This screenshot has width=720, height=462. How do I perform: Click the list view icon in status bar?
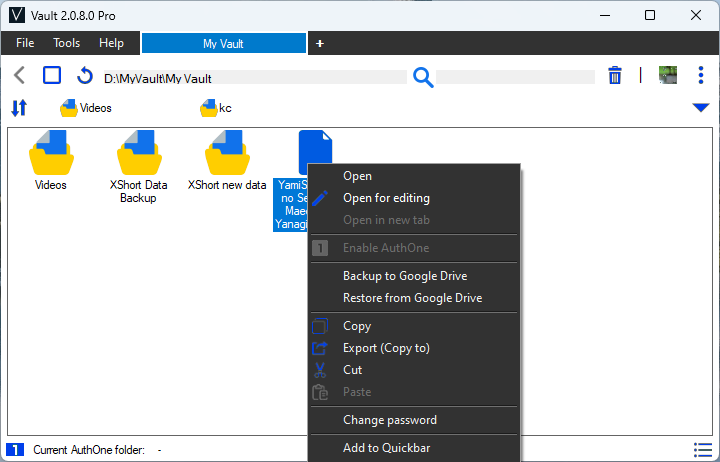(703, 450)
